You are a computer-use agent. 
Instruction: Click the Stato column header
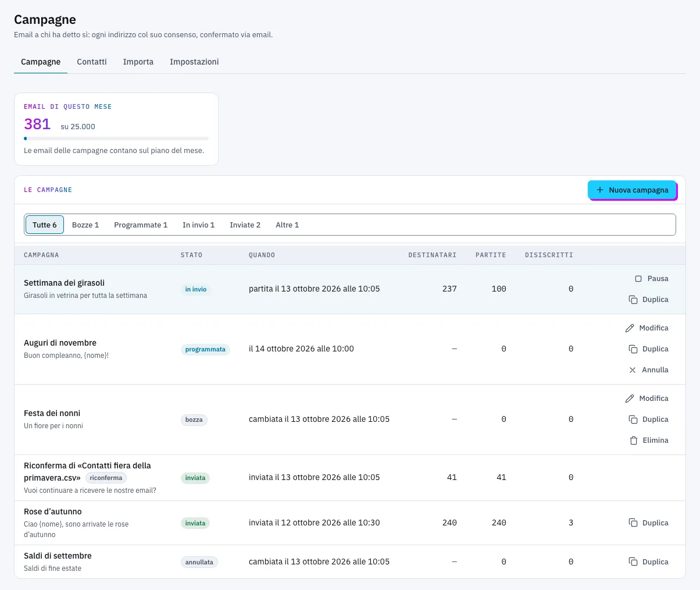click(192, 255)
